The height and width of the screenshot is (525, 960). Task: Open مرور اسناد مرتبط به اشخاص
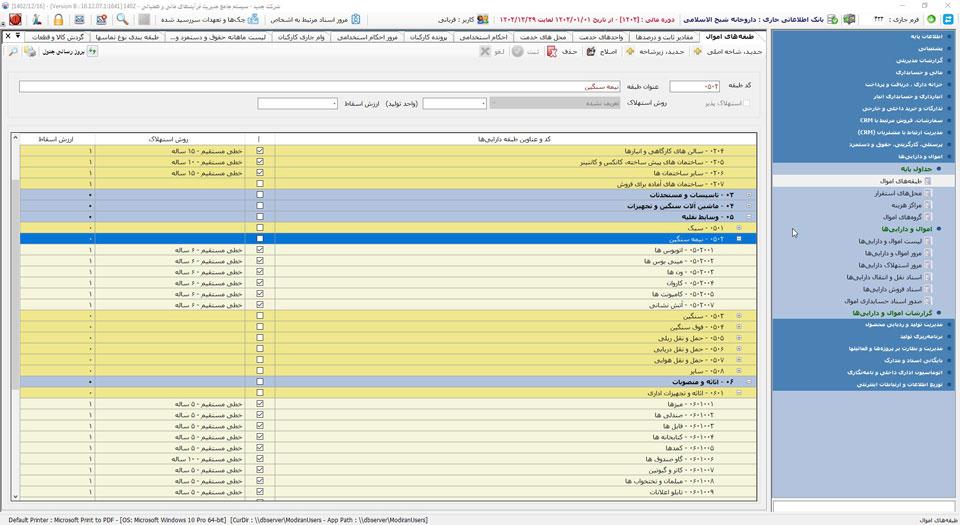(316, 20)
